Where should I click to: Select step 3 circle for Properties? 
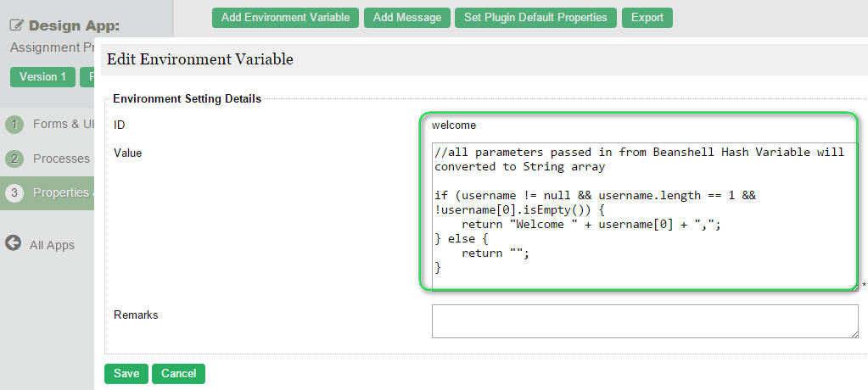tap(14, 193)
